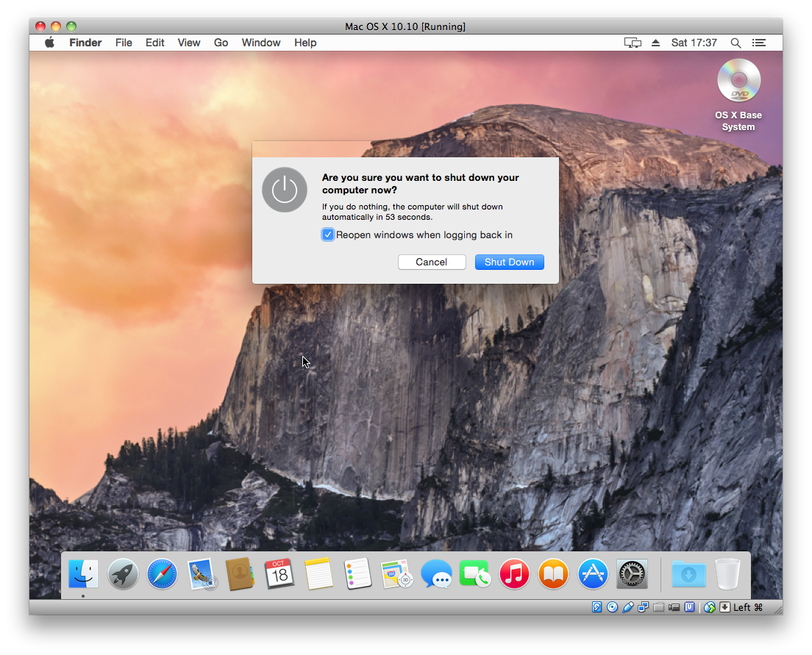The height and width of the screenshot is (655, 812).
Task: Confirm with the Shut Down button
Action: point(510,262)
